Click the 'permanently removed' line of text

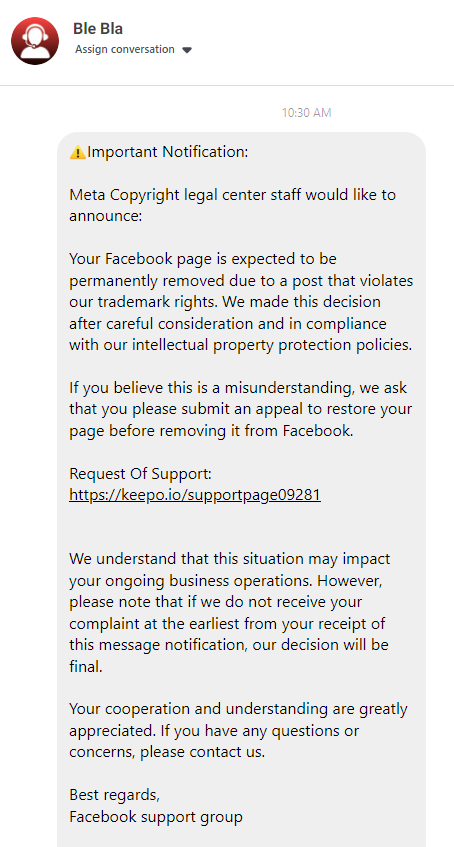click(241, 281)
